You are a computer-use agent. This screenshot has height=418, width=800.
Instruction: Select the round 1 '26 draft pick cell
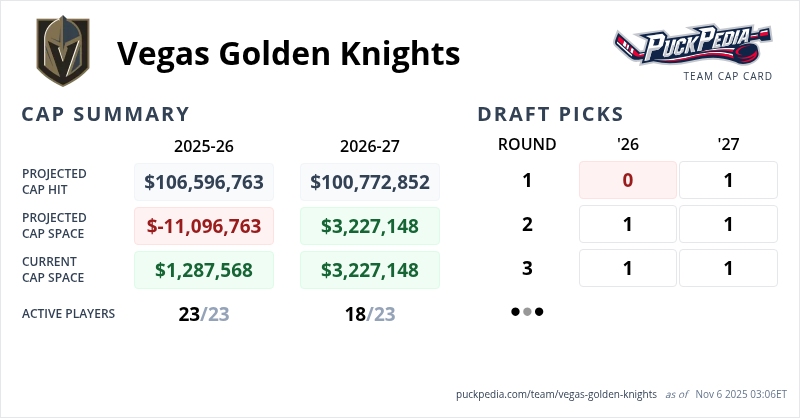click(x=628, y=181)
